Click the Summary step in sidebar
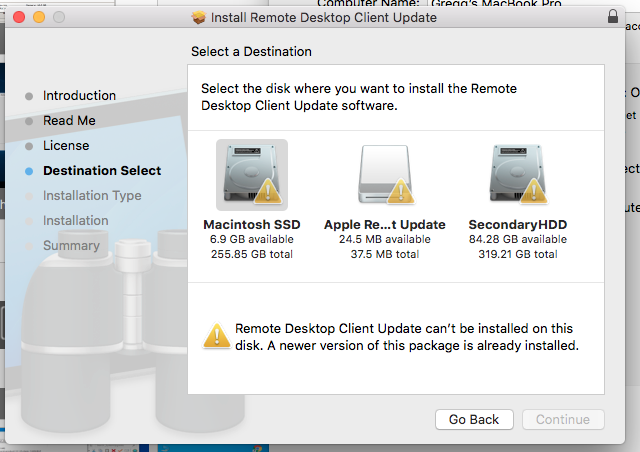The width and height of the screenshot is (640, 452). (x=71, y=246)
